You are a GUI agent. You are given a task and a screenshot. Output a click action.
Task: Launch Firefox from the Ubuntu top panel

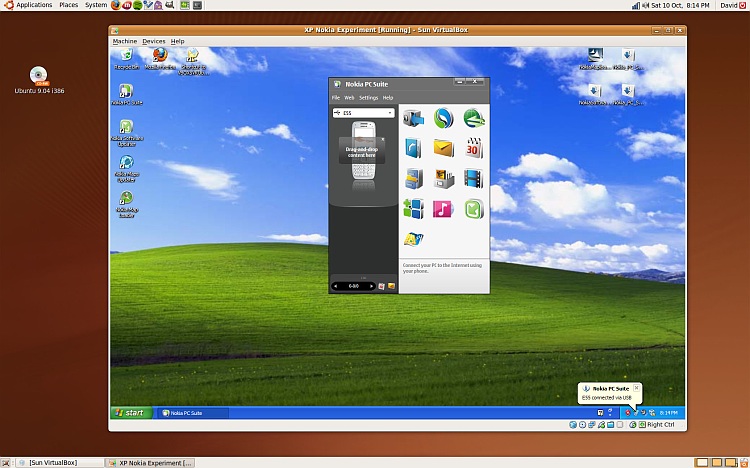tap(115, 5)
